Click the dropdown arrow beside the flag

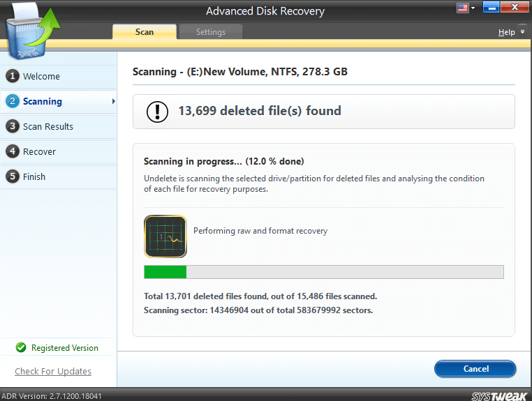[473, 8]
